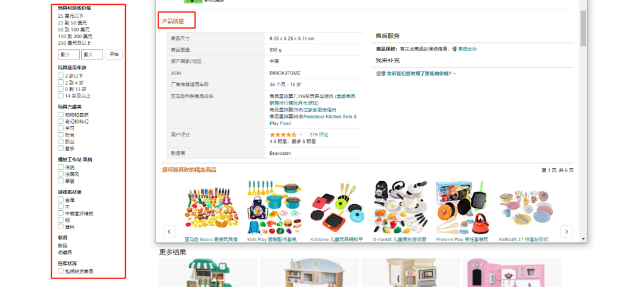Open the 'Pretend Play 烹饪套装玩' title link

point(462,239)
